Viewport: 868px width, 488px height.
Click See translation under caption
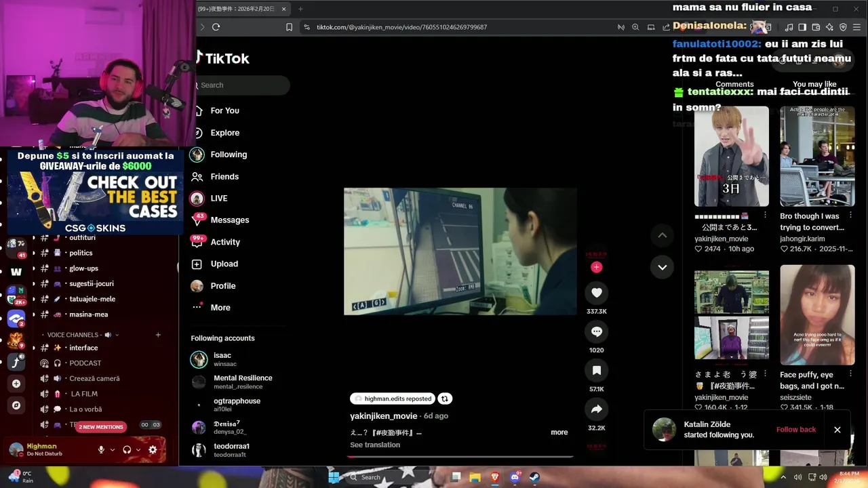click(375, 445)
